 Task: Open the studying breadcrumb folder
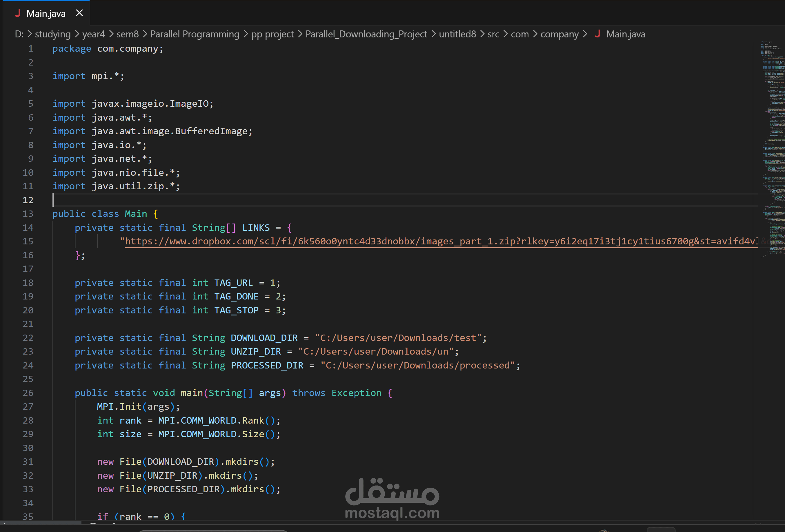53,34
